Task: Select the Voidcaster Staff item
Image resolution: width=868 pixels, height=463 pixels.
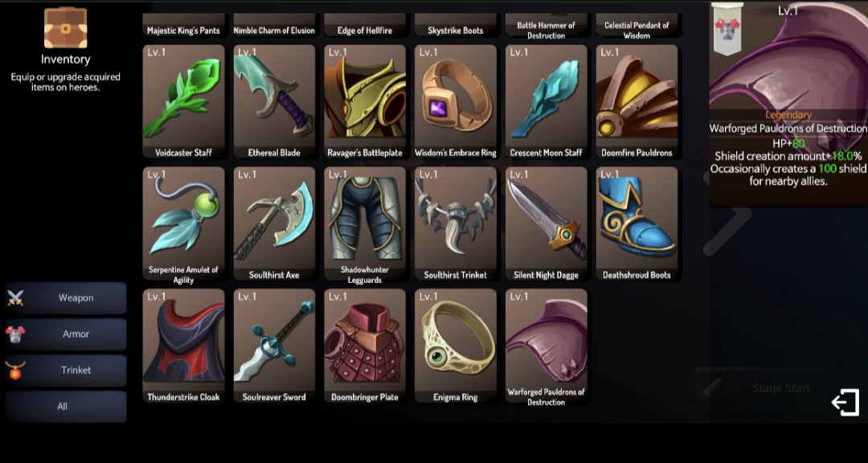Action: (184, 102)
